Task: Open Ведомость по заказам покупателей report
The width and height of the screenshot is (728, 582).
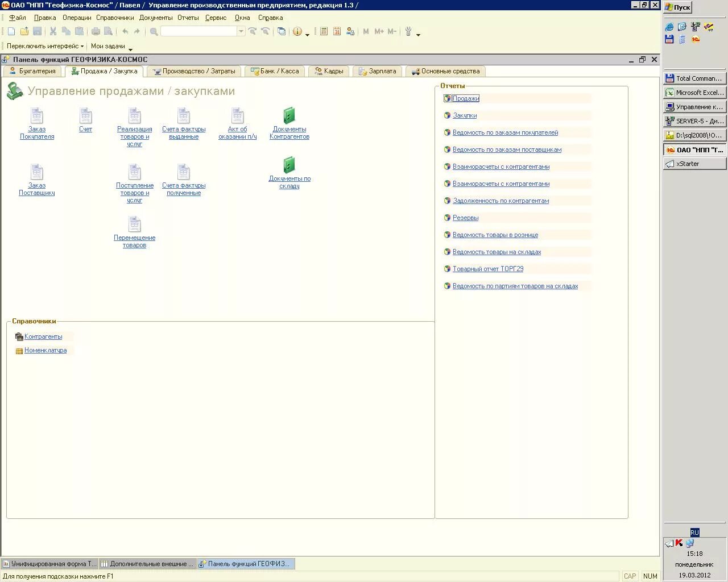Action: pyautogui.click(x=505, y=132)
